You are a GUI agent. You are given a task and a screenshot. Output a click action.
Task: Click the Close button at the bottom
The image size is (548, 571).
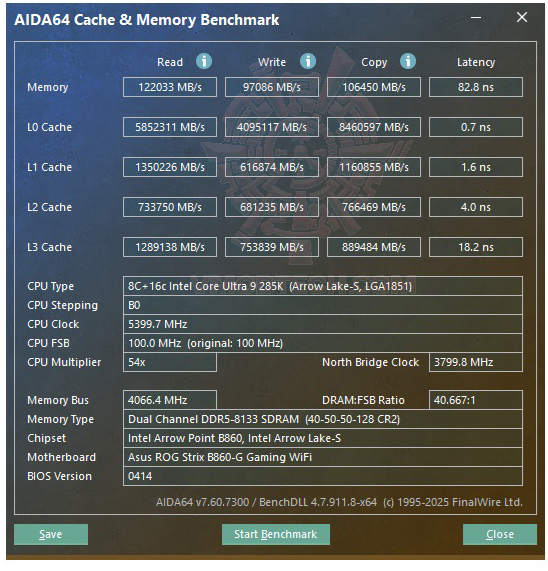(500, 534)
